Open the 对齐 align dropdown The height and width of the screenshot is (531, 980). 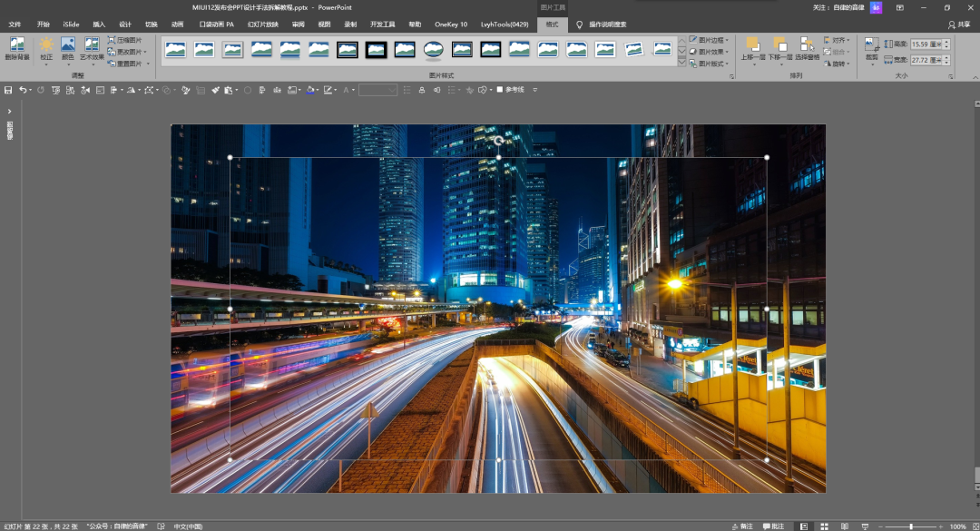pyautogui.click(x=839, y=40)
